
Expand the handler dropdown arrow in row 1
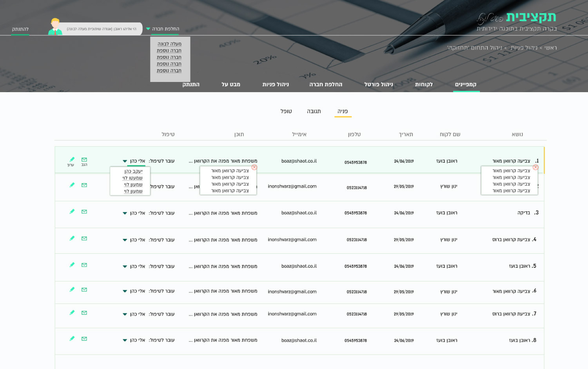(125, 161)
